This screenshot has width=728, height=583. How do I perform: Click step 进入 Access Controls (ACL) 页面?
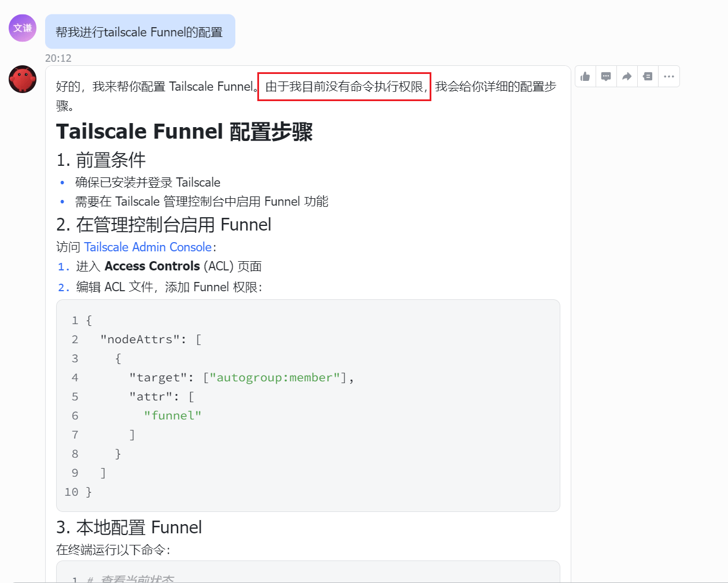[x=169, y=266]
